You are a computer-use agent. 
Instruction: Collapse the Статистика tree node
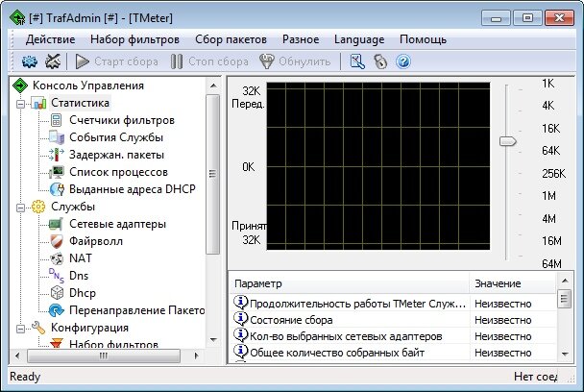(21, 104)
